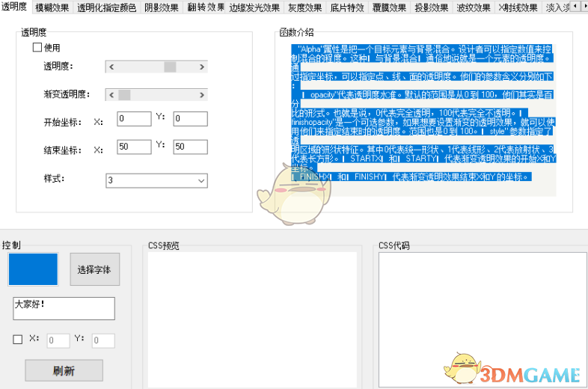The image size is (588, 389).
Task: Select the X射线效果 tab
Action: pyautogui.click(x=518, y=7)
